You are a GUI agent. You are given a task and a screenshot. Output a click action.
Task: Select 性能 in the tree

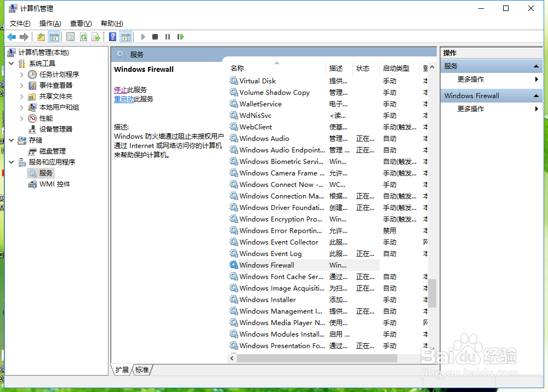click(46, 118)
